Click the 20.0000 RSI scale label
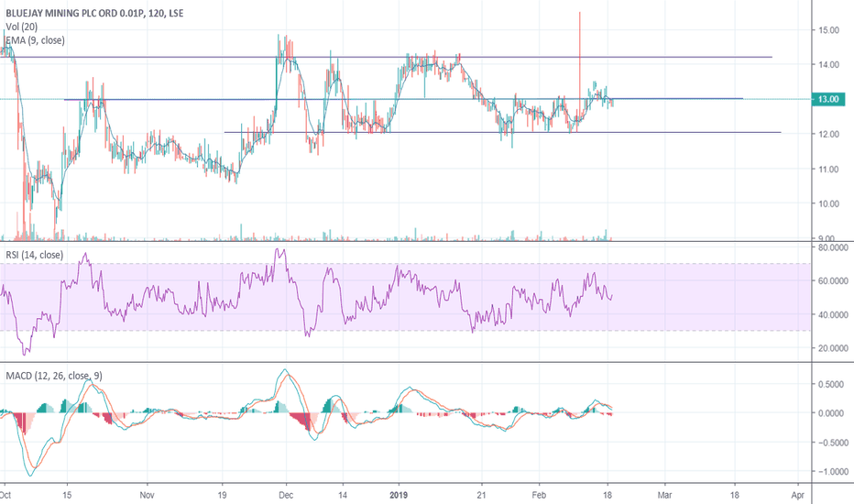This screenshot has height=504, width=854. pos(833,347)
